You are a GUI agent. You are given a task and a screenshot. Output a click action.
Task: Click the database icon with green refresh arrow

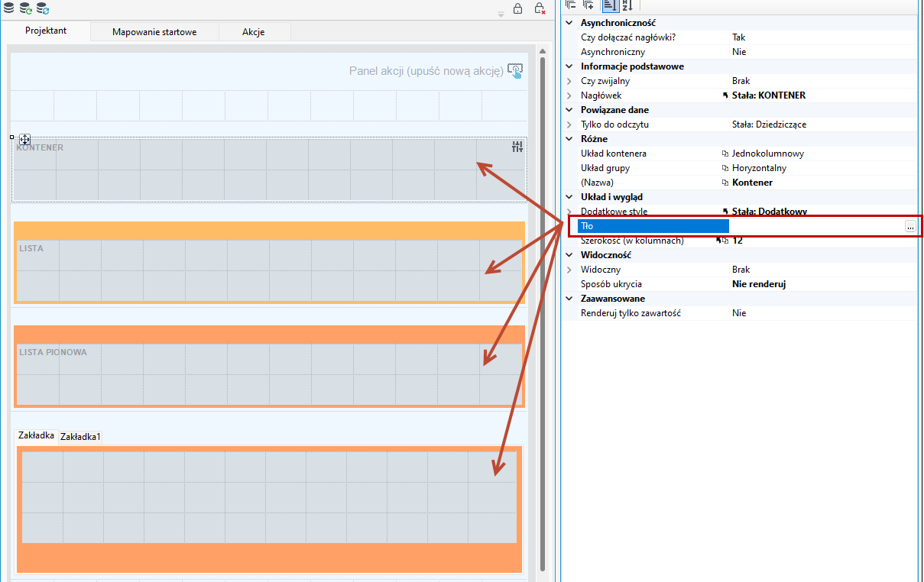[26, 8]
